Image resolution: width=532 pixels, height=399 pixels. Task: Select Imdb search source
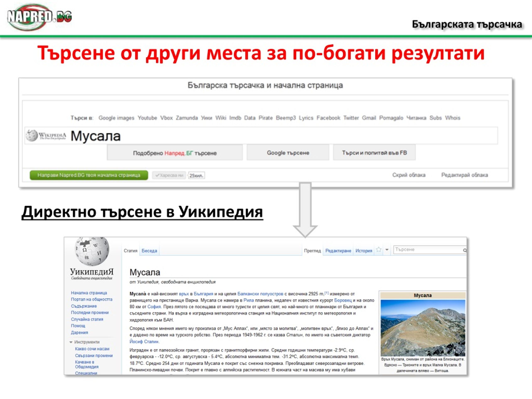coord(235,118)
